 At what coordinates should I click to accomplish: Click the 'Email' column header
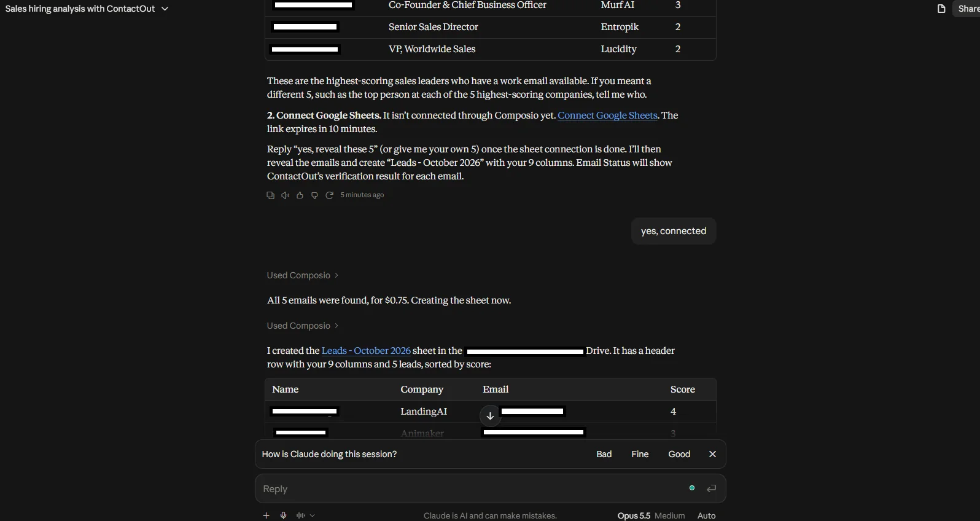click(x=496, y=390)
